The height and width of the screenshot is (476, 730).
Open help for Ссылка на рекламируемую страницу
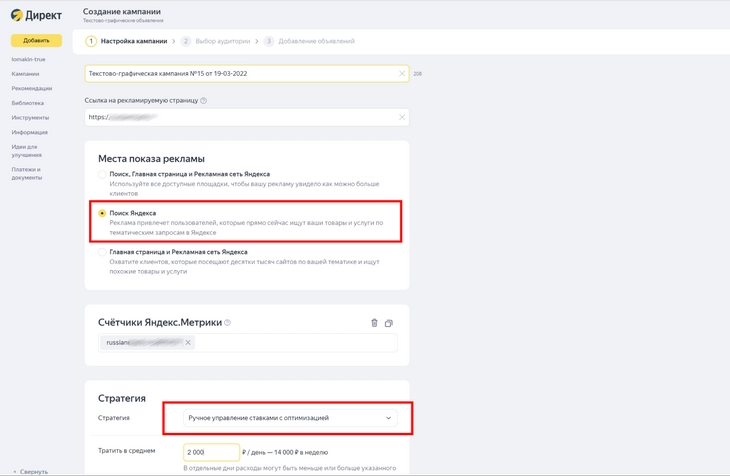(203, 100)
